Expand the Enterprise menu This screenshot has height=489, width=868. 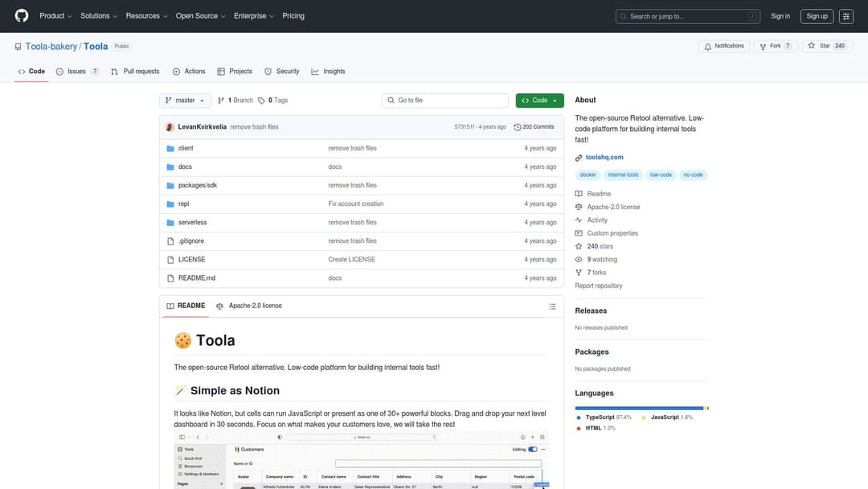253,16
